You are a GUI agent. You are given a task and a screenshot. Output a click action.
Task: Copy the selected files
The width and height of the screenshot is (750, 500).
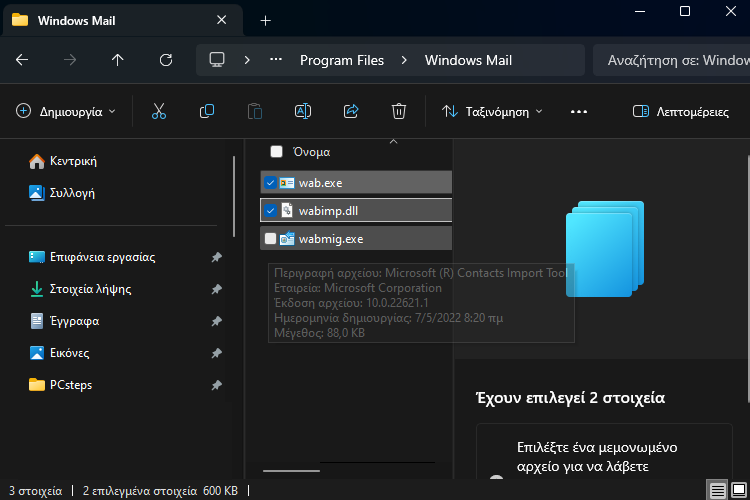point(207,111)
